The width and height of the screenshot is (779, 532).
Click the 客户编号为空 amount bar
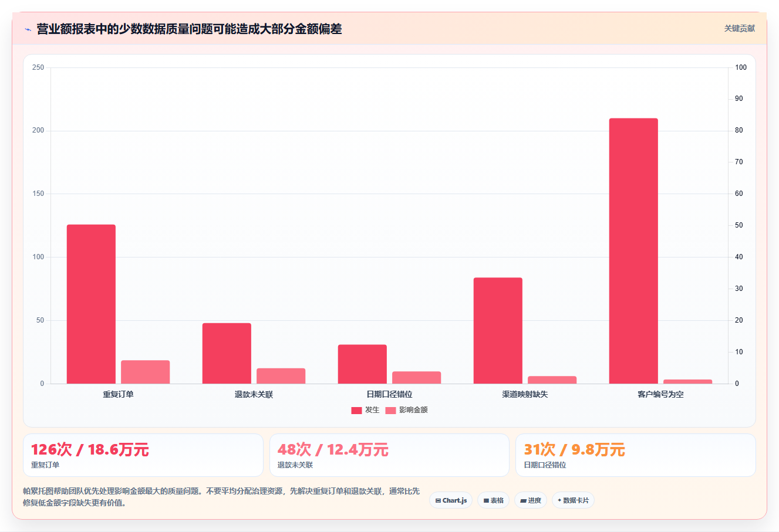[688, 381]
